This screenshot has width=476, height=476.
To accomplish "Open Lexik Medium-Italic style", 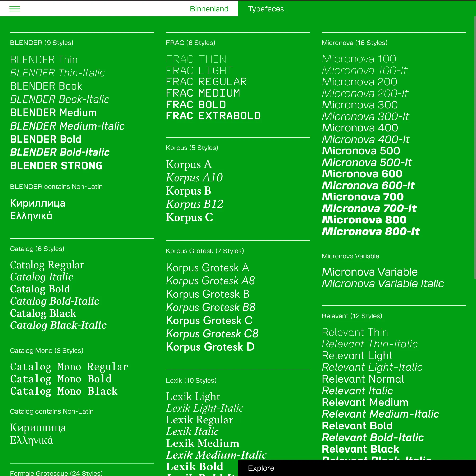I will click(x=216, y=455).
